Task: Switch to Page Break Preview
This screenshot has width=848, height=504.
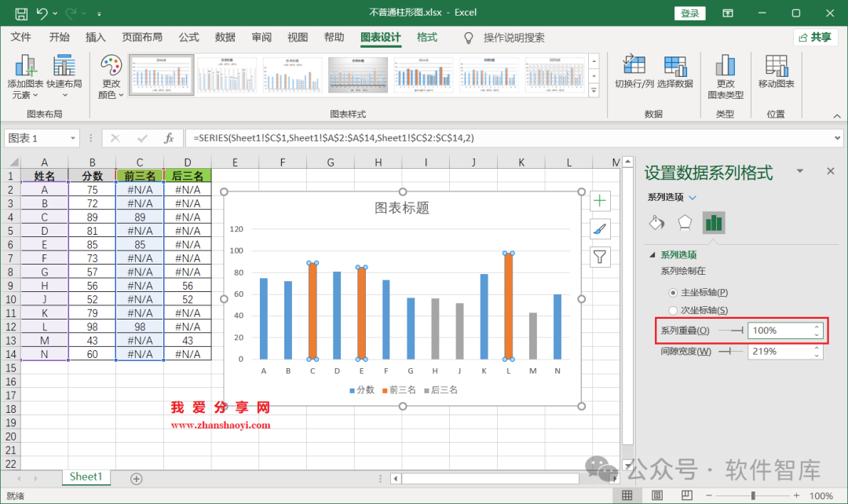Action: coord(687,495)
